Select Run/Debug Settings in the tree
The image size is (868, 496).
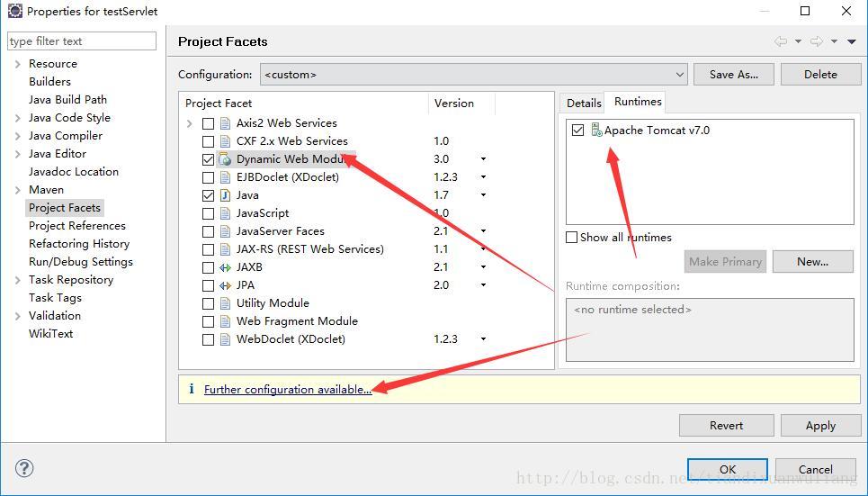[81, 262]
